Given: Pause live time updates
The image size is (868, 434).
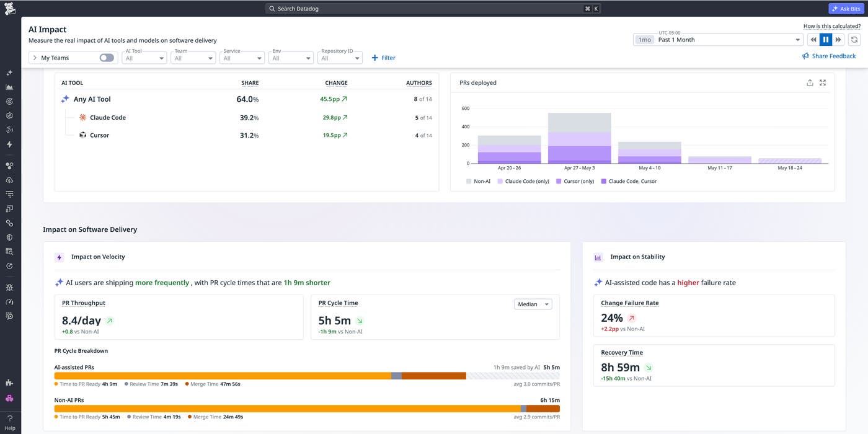Looking at the screenshot, I should [x=826, y=40].
